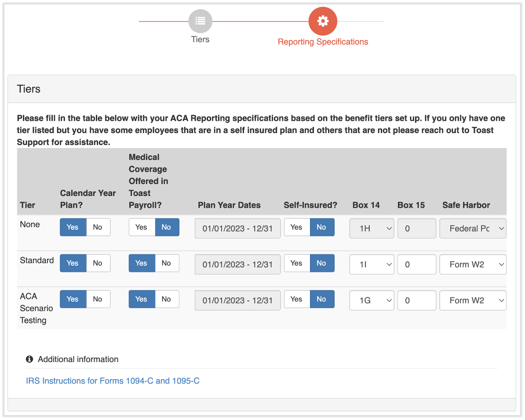Viewport: 525px width, 420px height.
Task: Click the Additional information info icon
Action: pos(29,359)
